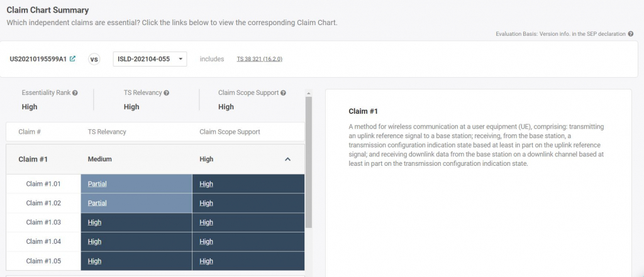Open High scope support for Claim #1.03
Screen dimensions: 644x277
coord(206,222)
